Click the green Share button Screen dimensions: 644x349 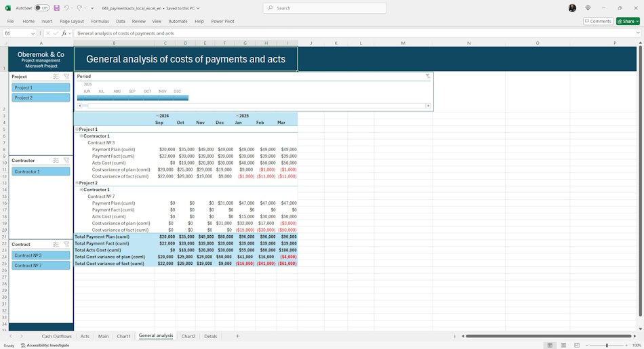tap(628, 21)
